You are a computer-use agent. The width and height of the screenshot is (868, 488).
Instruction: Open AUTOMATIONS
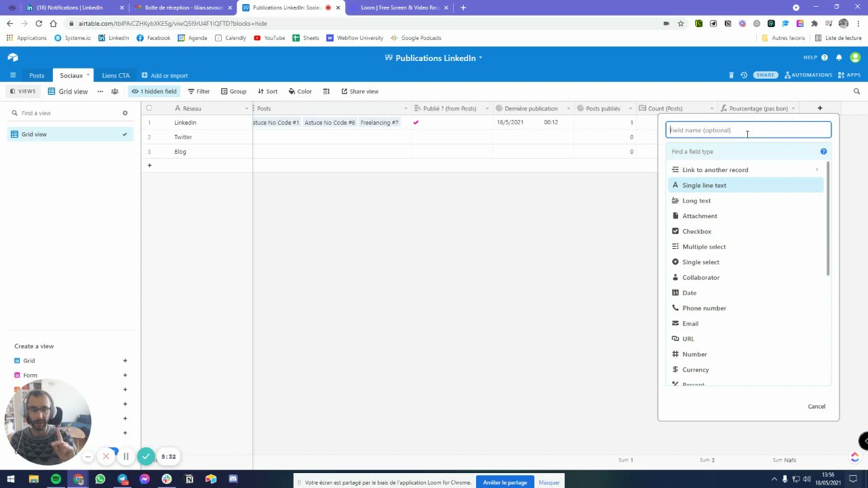tap(808, 75)
